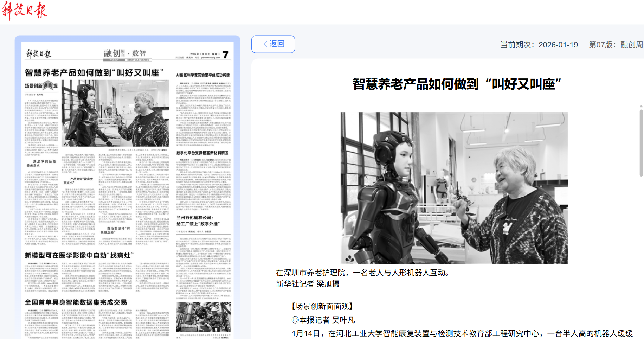
Task: Click the factory workers photo in page preview
Action: point(203,316)
